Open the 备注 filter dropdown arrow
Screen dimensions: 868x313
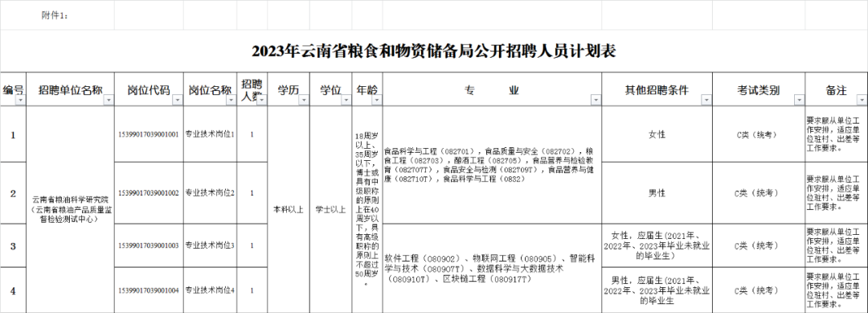862,101
